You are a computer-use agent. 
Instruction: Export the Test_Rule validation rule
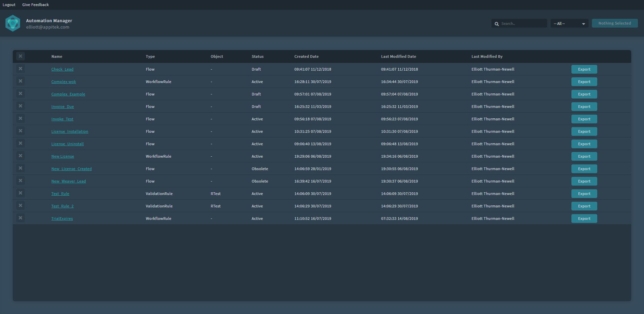pos(584,194)
